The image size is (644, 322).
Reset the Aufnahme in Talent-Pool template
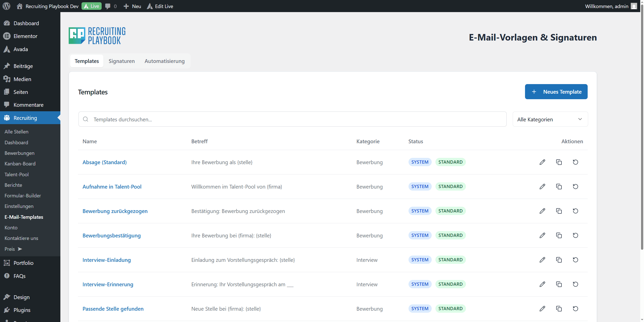coord(576,186)
